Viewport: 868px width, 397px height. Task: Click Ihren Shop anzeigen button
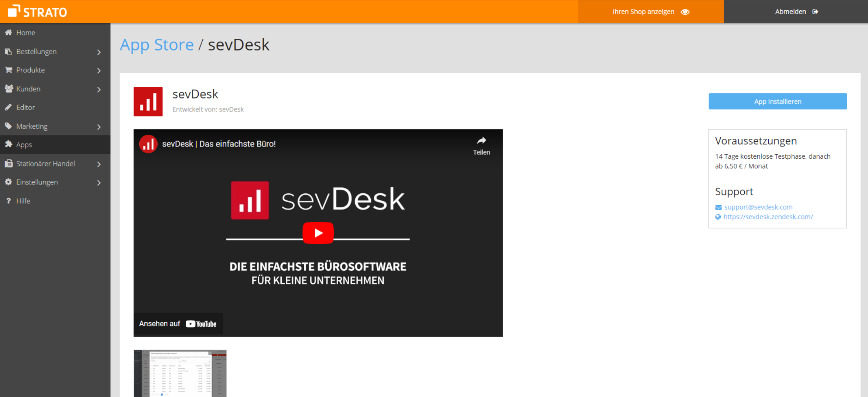pyautogui.click(x=651, y=11)
